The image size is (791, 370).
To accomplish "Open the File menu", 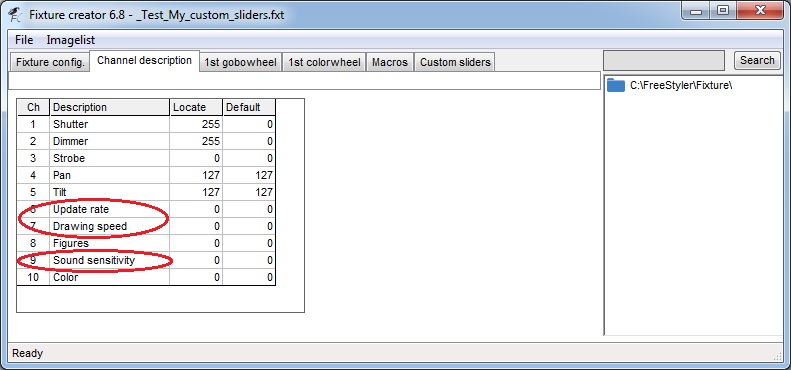I will (24, 40).
